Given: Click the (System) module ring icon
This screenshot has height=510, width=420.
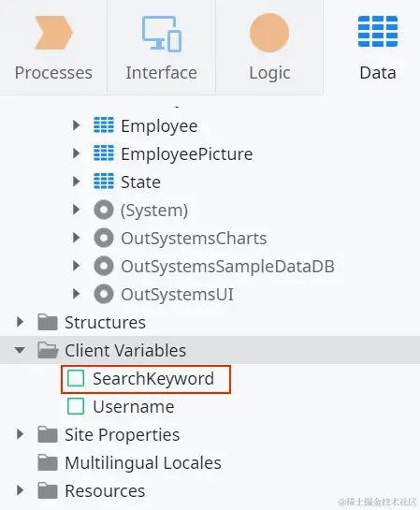Looking at the screenshot, I should 104,210.
